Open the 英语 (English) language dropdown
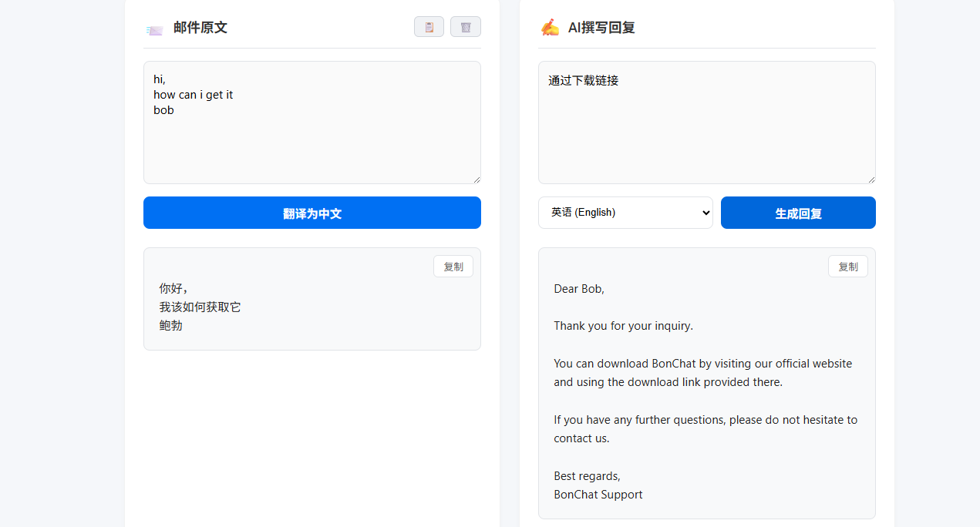 tap(625, 213)
